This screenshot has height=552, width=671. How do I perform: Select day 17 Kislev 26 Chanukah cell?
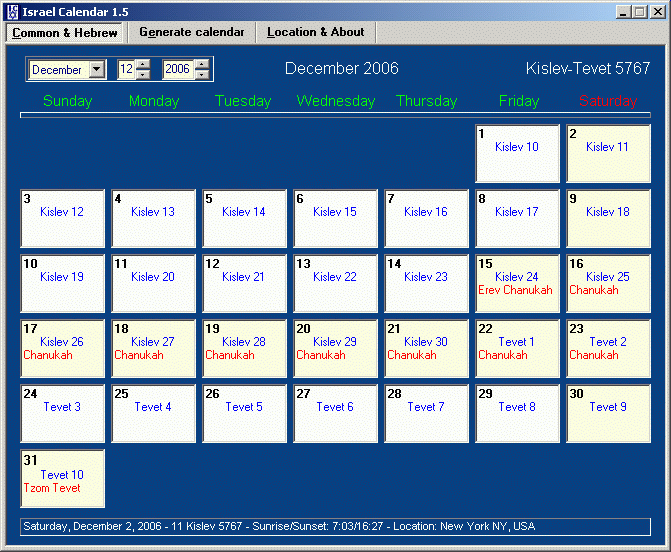coord(62,349)
